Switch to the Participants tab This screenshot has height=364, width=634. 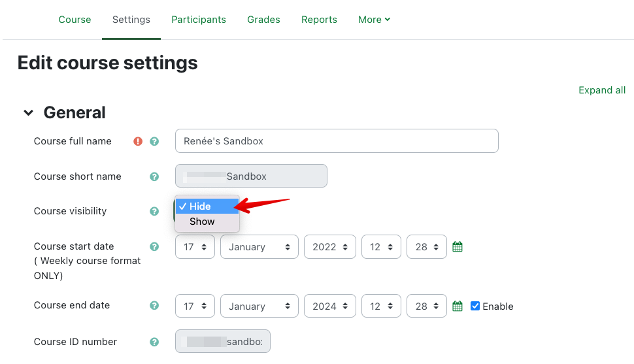[199, 20]
